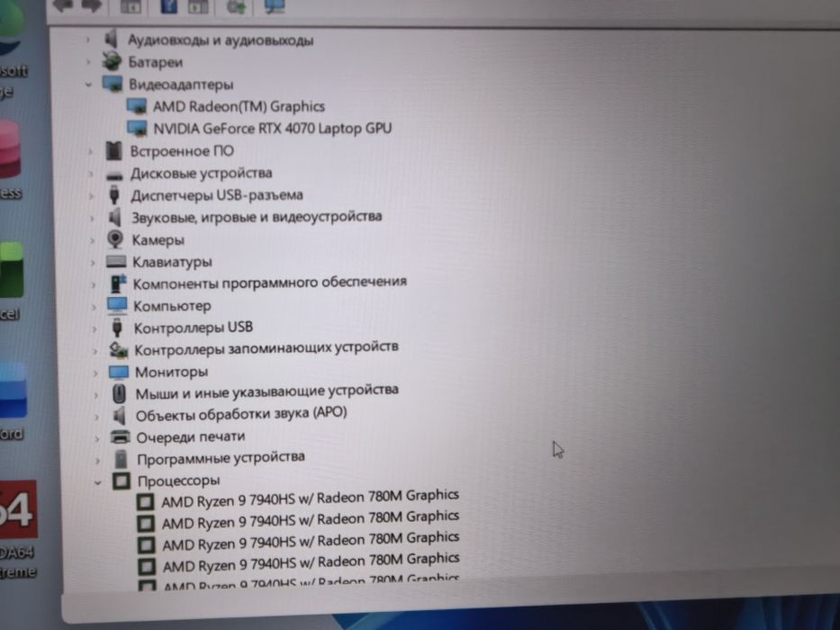Viewport: 840px width, 630px height.
Task: Click the Процессоры chip icon
Action: click(121, 481)
